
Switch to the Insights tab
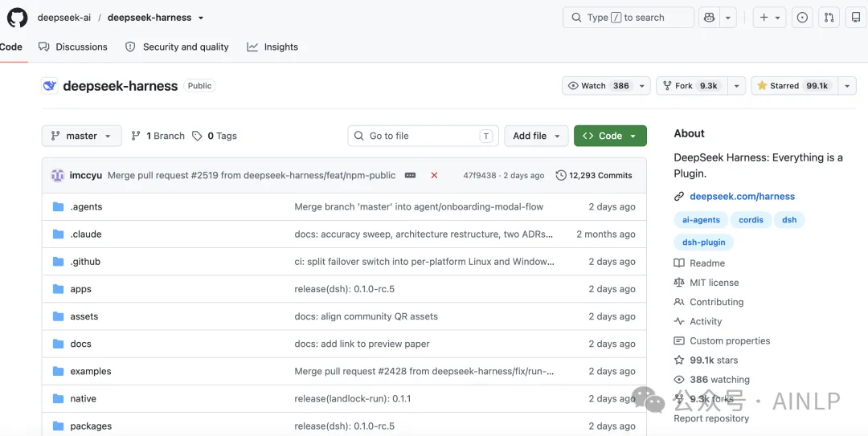(x=272, y=47)
